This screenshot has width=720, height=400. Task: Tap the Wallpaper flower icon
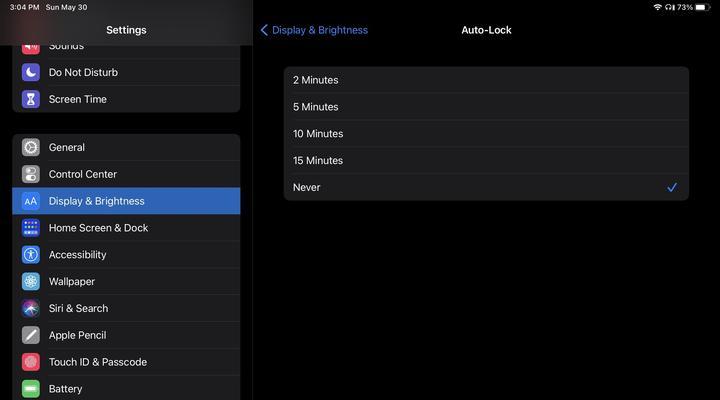point(31,282)
